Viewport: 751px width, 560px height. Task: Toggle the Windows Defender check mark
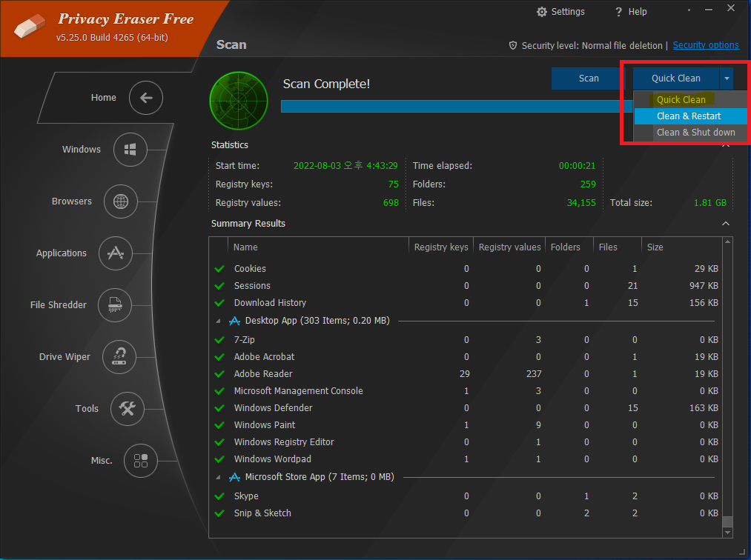tap(220, 408)
